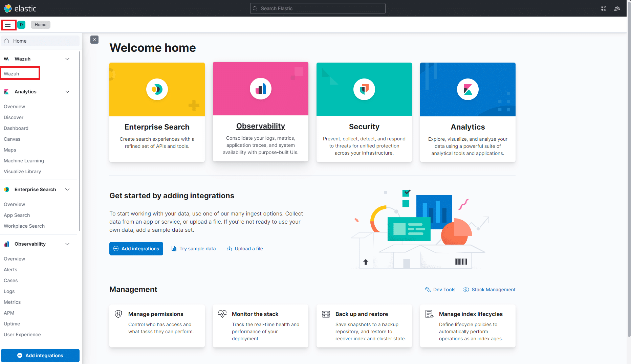Open Canvas in the sidebar
Viewport: 631px width, 364px height.
(x=12, y=139)
